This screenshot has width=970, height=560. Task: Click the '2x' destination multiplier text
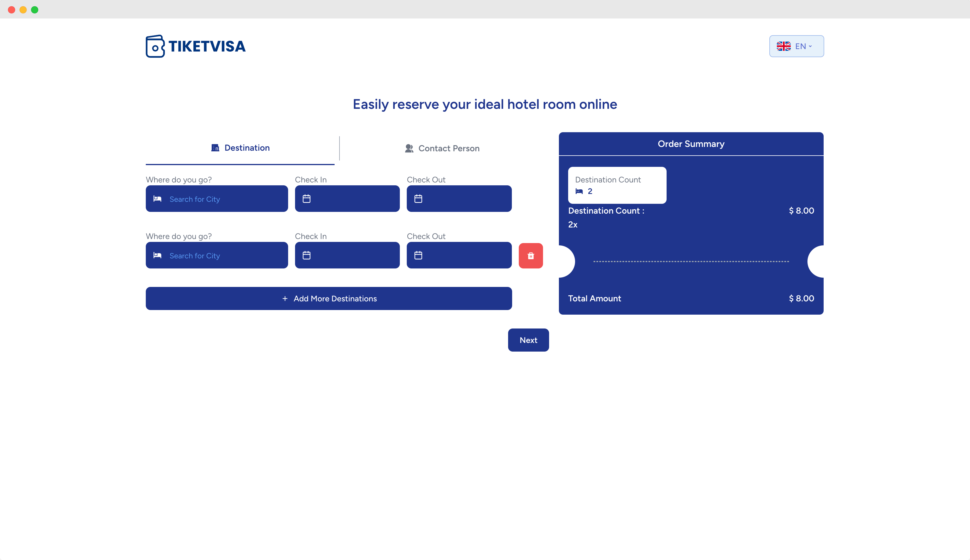tap(573, 225)
